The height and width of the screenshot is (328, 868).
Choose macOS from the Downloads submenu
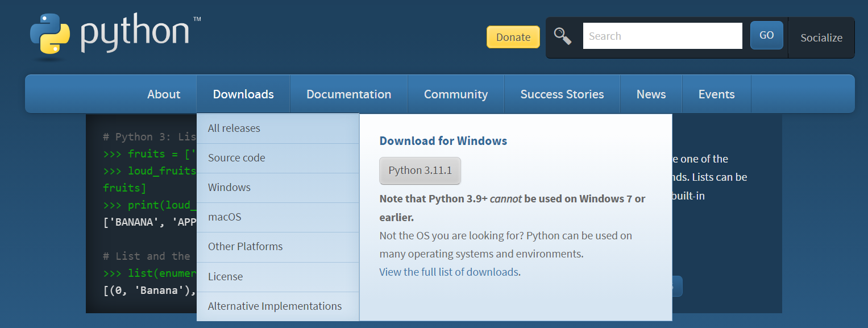pyautogui.click(x=225, y=217)
